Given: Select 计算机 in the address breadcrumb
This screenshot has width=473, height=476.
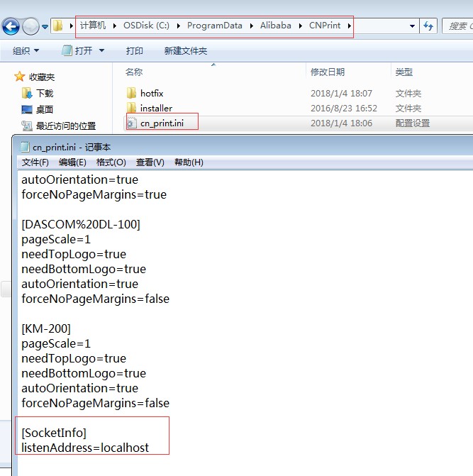Looking at the screenshot, I should pyautogui.click(x=92, y=26).
